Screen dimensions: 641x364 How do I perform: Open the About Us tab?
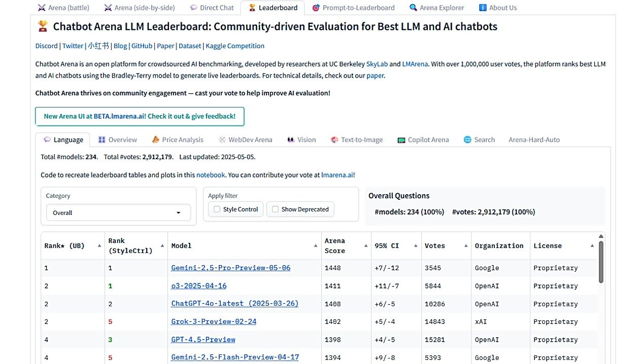498,8
